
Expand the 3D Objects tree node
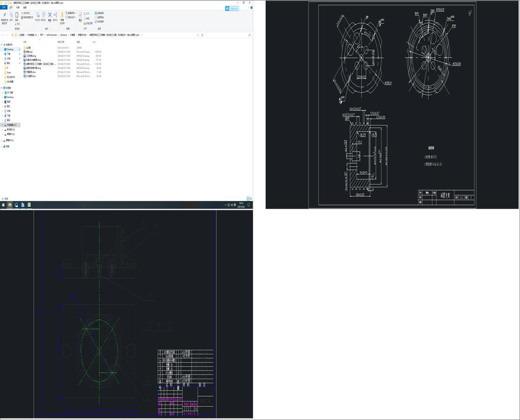click(x=2, y=92)
